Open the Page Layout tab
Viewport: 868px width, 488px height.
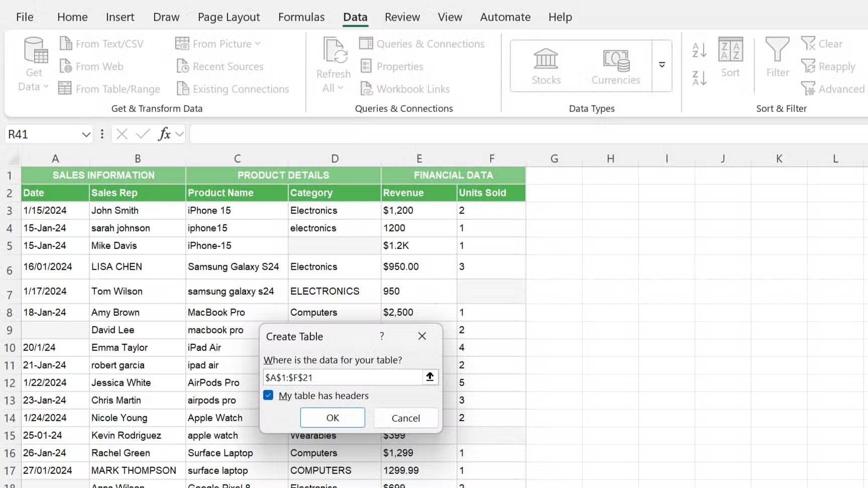(229, 17)
